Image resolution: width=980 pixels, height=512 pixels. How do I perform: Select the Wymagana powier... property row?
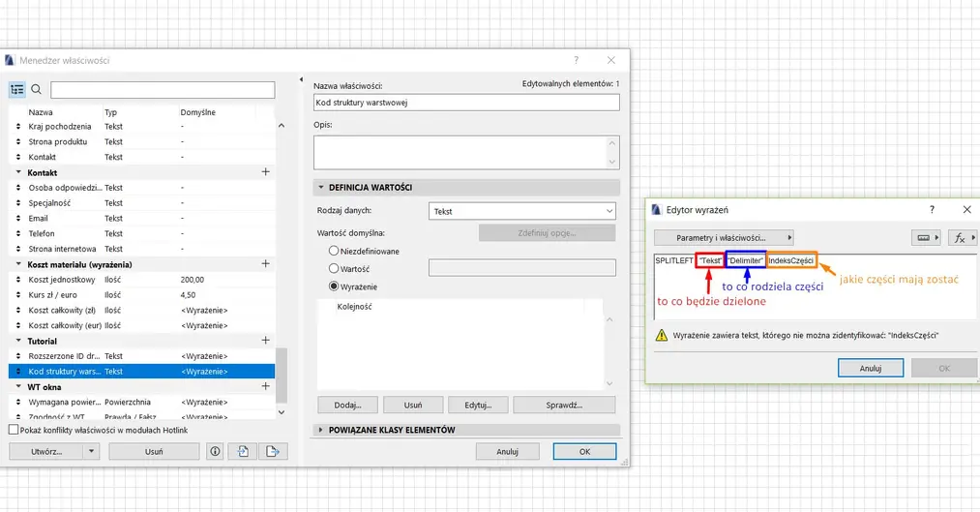pos(142,402)
